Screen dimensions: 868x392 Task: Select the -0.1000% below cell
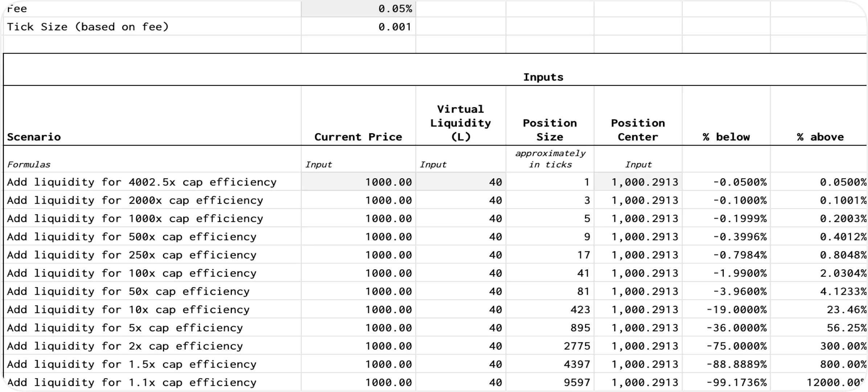(726, 200)
